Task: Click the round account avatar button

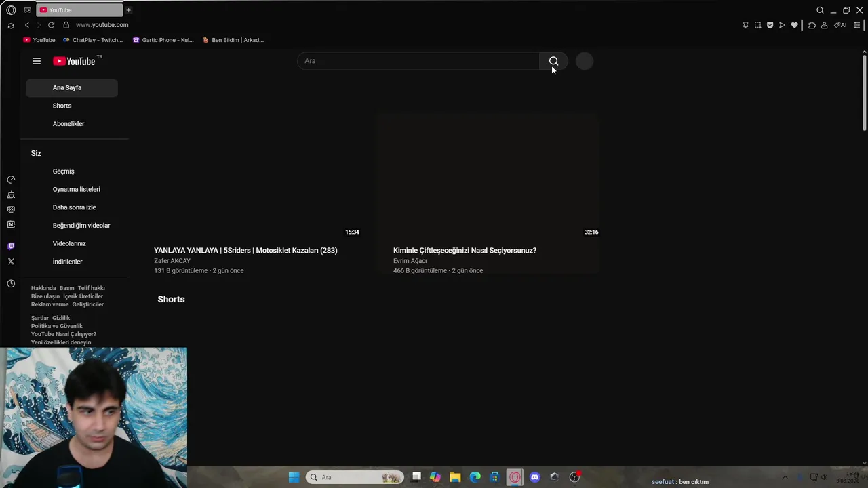Action: tap(585, 61)
